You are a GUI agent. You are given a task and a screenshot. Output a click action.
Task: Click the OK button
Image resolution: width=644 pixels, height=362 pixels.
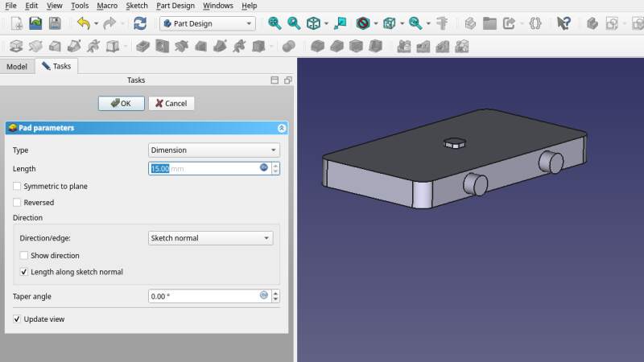(x=122, y=104)
